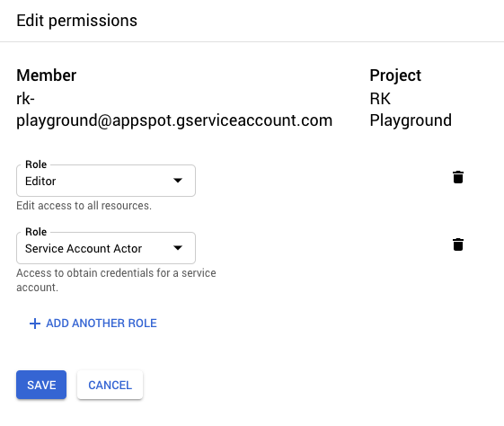Expand the Service Account Actor dropdown arrow
Screen dimensions: 504x426
[x=178, y=248]
